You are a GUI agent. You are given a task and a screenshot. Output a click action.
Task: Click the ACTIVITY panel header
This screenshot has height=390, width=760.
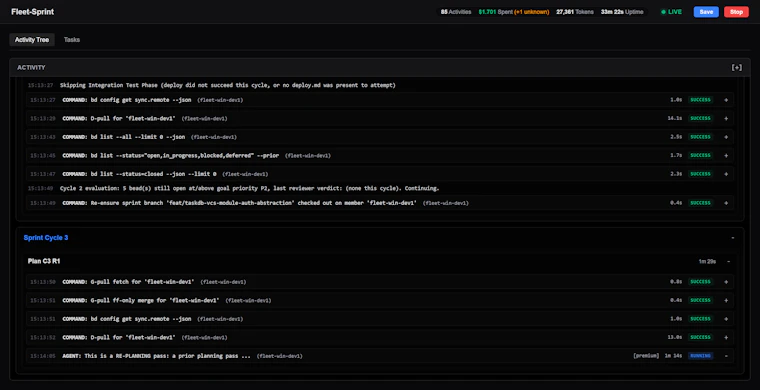(380, 67)
